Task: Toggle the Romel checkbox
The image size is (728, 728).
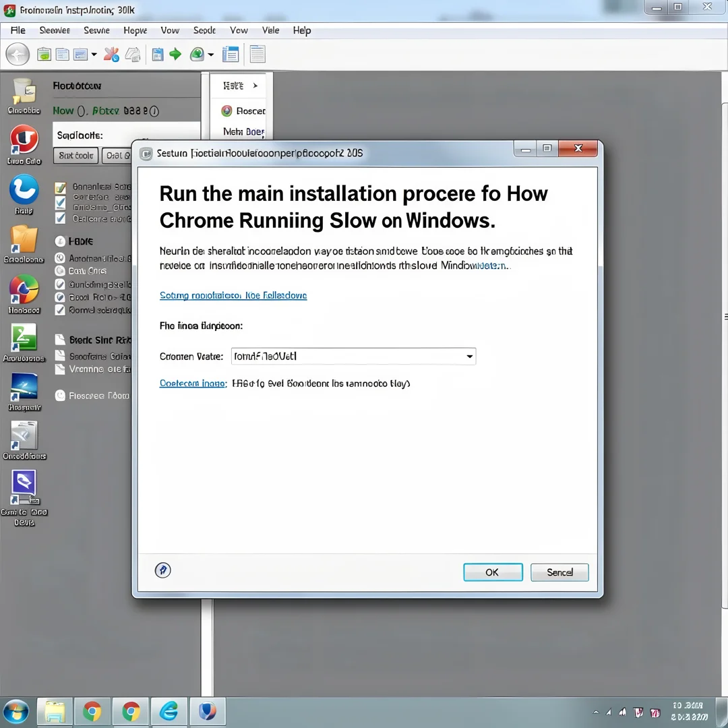Action: tap(60, 309)
